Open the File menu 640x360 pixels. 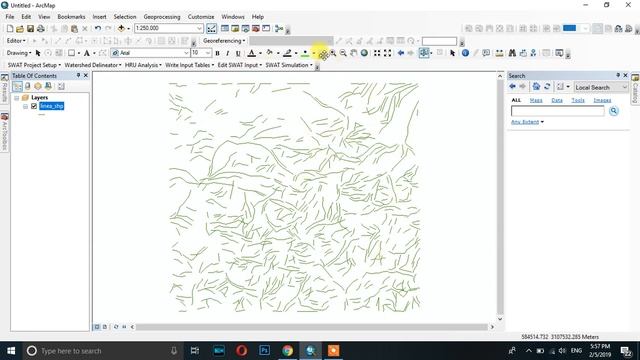click(10, 17)
